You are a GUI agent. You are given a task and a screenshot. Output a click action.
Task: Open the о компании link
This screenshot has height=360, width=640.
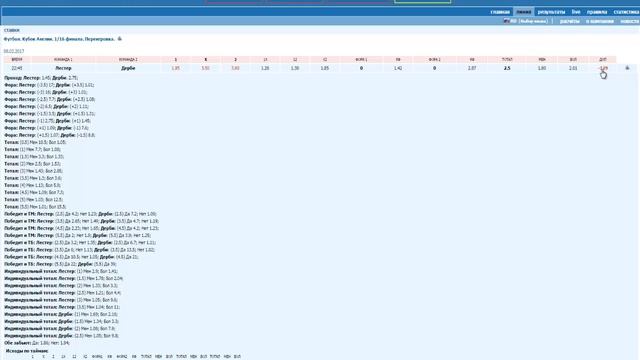click(x=600, y=21)
